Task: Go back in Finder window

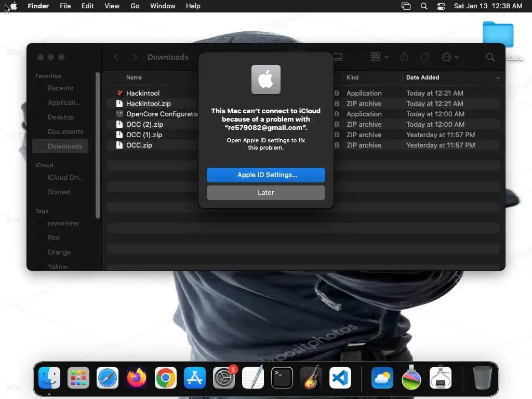Action: point(116,57)
